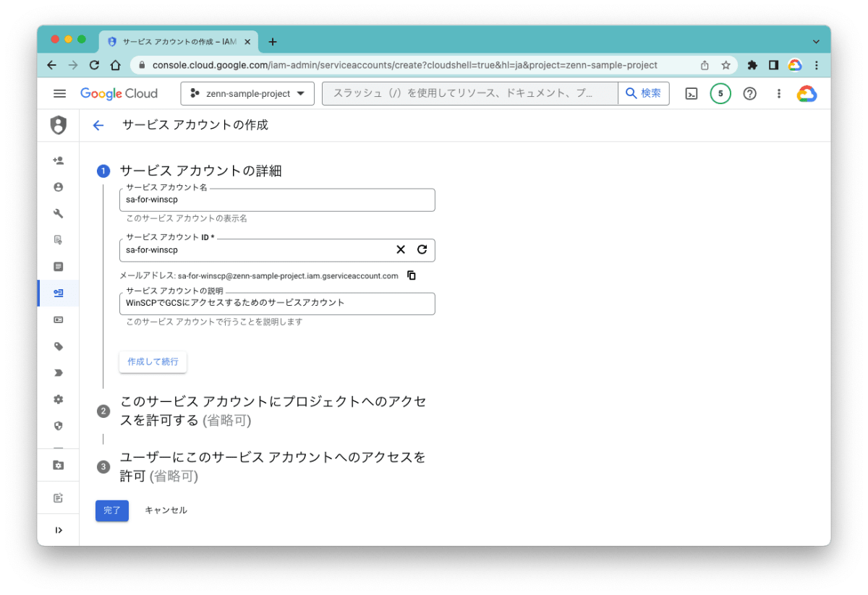Click the サービス アカウントの説明 input field

(x=277, y=304)
